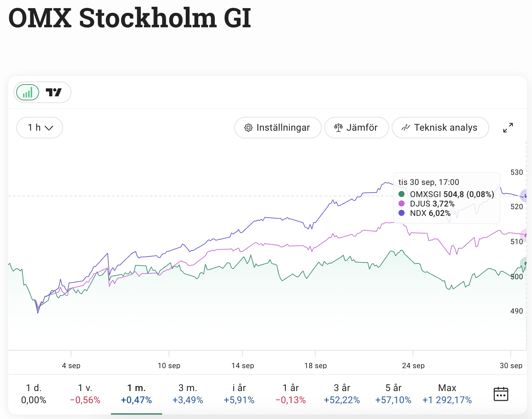
Task: Select the 1 år period tab
Action: coord(291,394)
